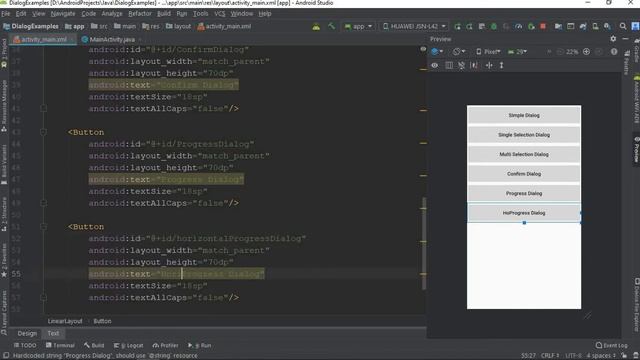Image resolution: width=640 pixels, height=360 pixels.
Task: Click the Button breadcrumb below editor
Action: click(x=102, y=321)
